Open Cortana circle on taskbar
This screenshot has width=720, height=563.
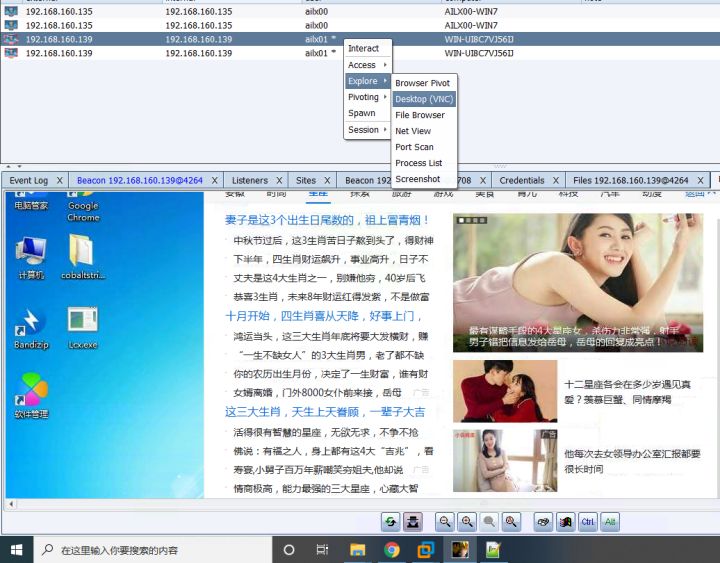click(x=288, y=550)
